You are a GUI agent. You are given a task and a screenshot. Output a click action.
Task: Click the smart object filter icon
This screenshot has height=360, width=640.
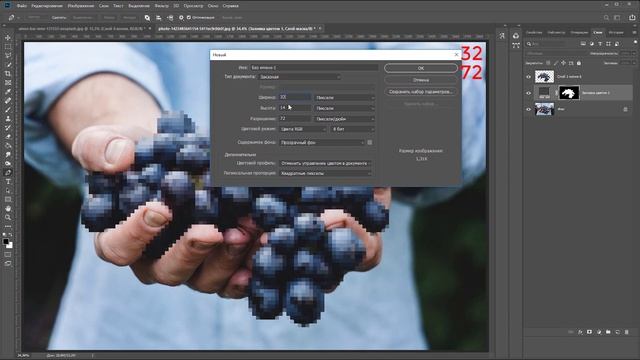pos(617,44)
